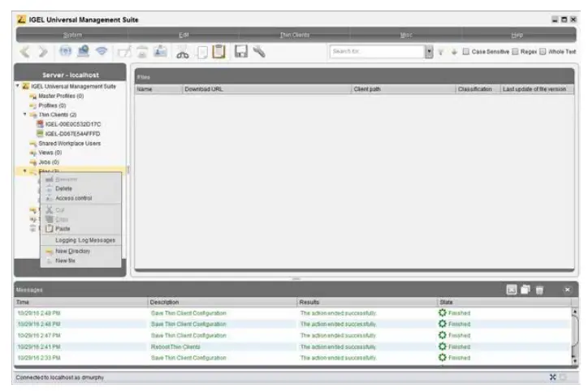
Task: Click the IGEL logo in the title bar
Action: pos(22,19)
